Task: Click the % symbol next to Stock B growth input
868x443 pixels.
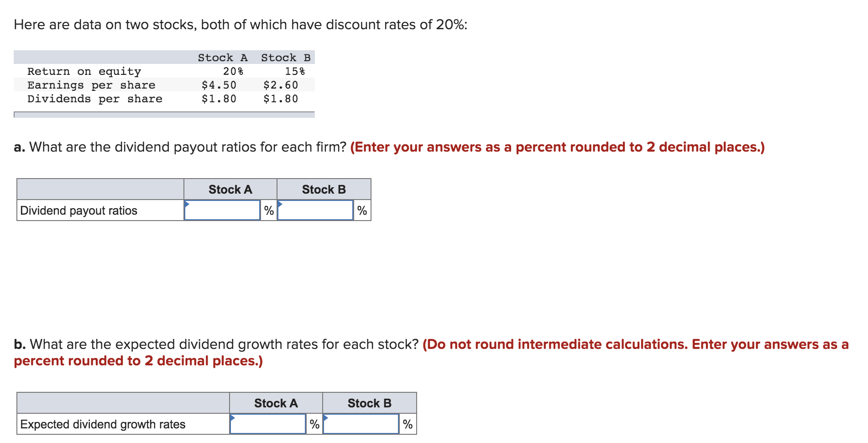Action: click(x=407, y=424)
